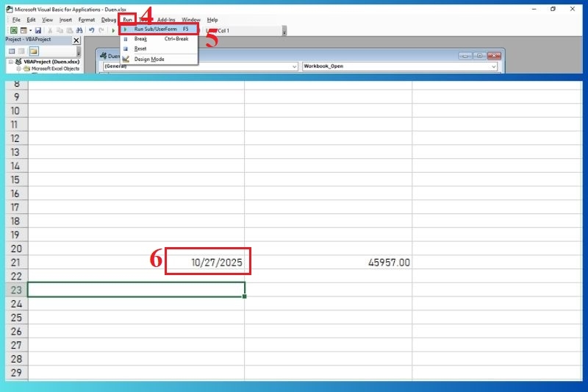The image size is (588, 392).
Task: Collapse the Microsoft Excel Objects folder node
Action: (18, 68)
